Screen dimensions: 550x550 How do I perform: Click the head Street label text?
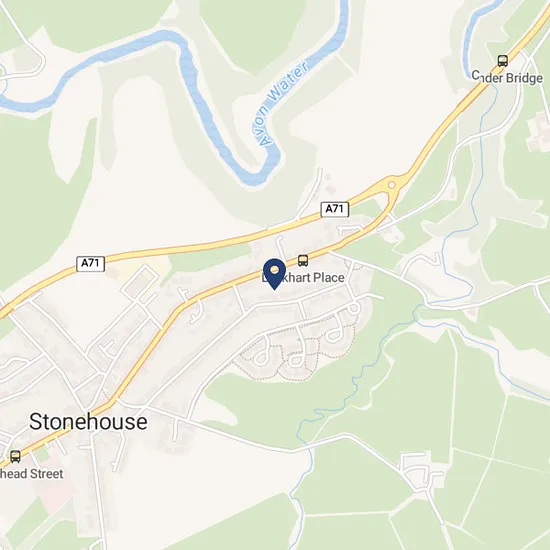[x=32, y=474]
